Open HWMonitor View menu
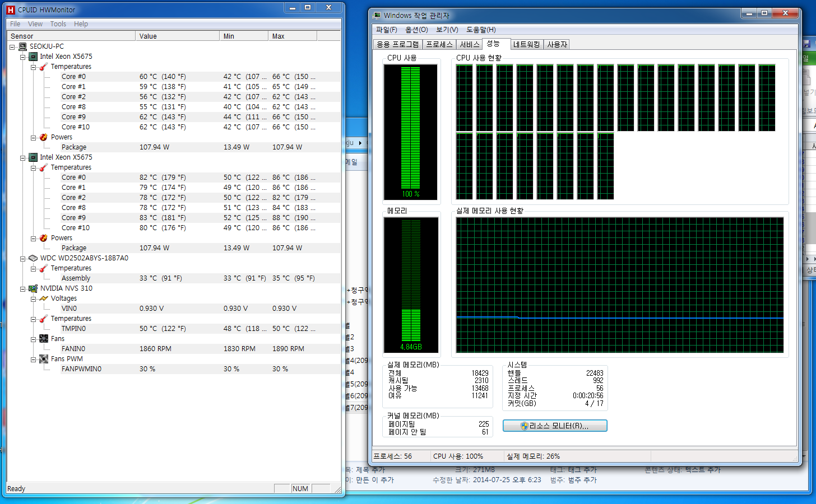Viewport: 816px width, 504px height. [x=35, y=24]
